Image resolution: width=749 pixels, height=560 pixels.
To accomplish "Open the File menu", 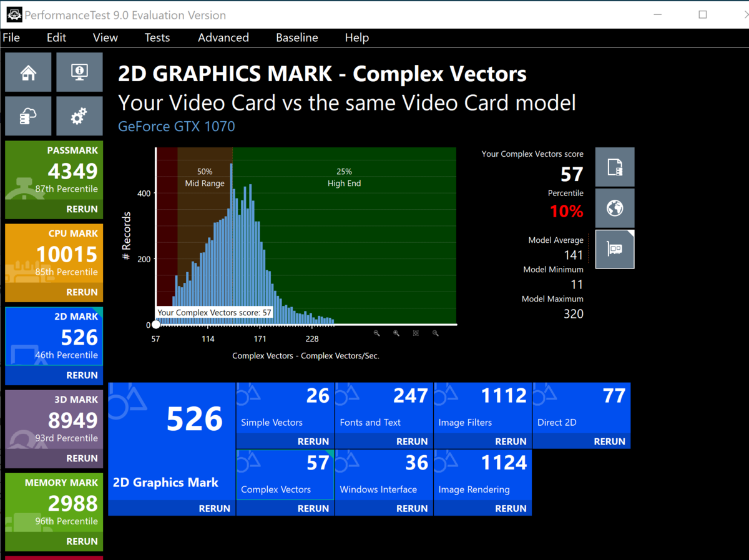I will click(11, 37).
